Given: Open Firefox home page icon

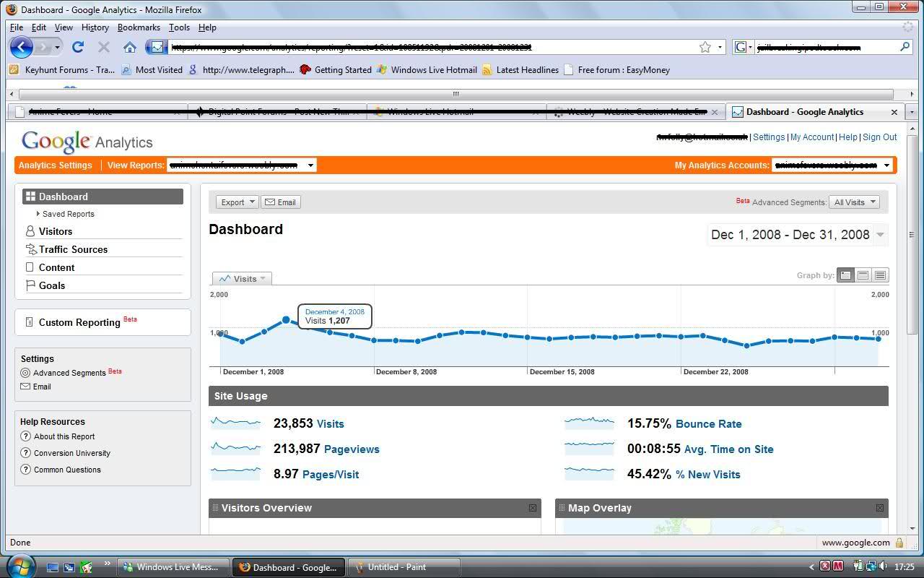Looking at the screenshot, I should tap(130, 47).
